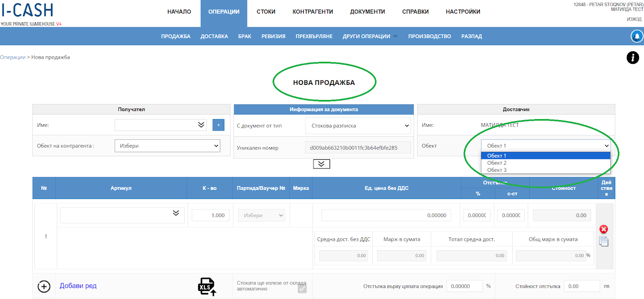Duplicate row 1 with copy icon
This screenshot has width=644, height=299.
pos(604,241)
